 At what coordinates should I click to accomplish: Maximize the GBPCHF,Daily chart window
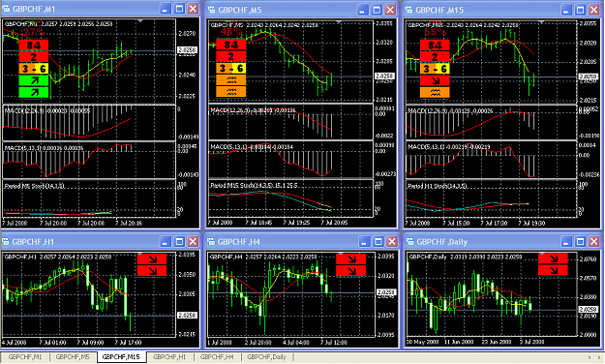[580, 242]
